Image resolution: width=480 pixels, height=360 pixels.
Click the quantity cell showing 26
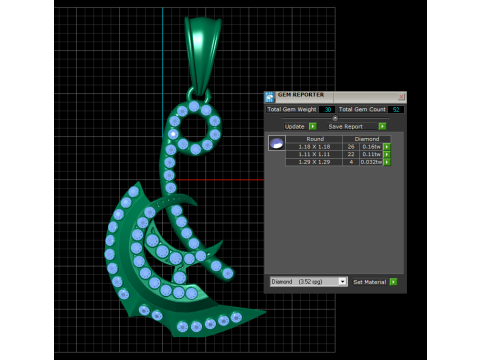pyautogui.click(x=351, y=147)
